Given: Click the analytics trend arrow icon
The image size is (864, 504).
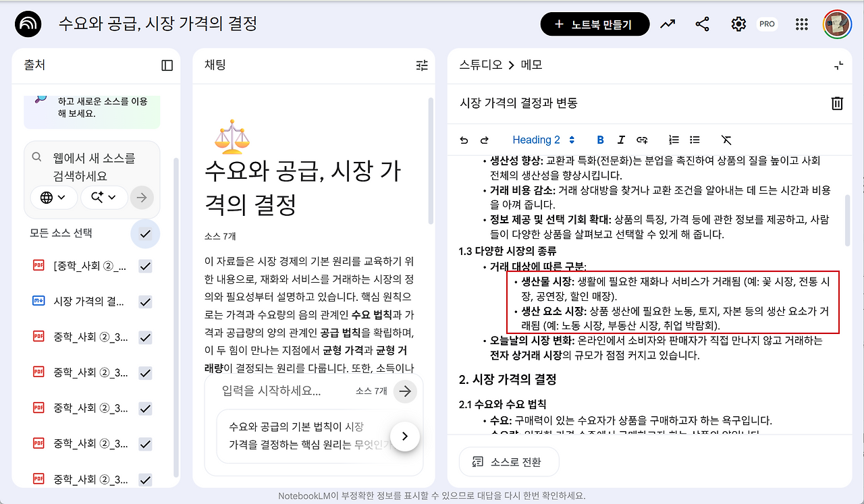Looking at the screenshot, I should coord(668,24).
